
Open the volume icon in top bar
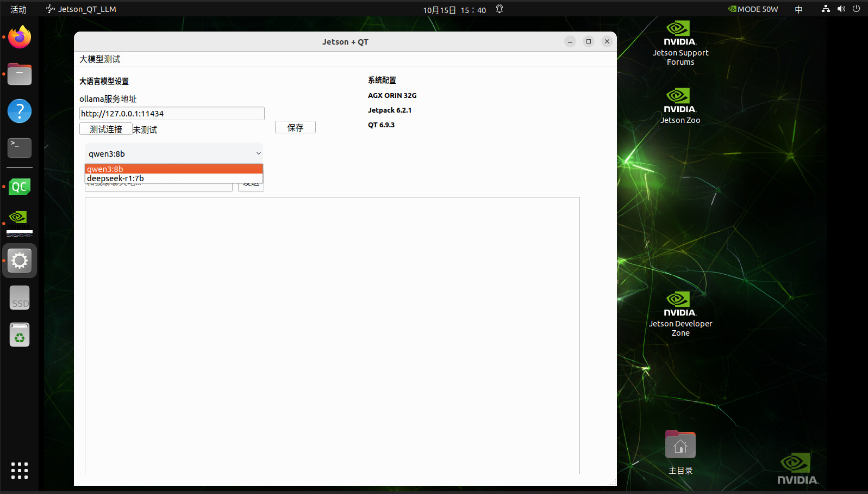click(841, 9)
